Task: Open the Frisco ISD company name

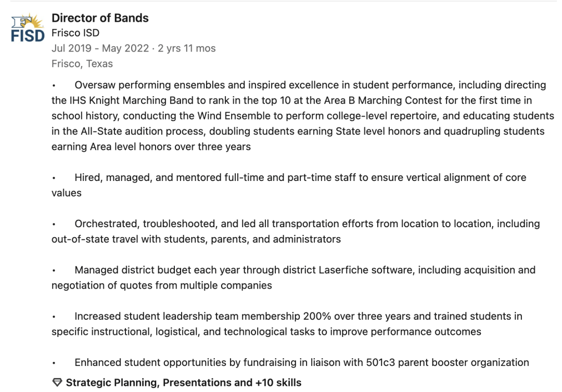Action: pyautogui.click(x=75, y=33)
